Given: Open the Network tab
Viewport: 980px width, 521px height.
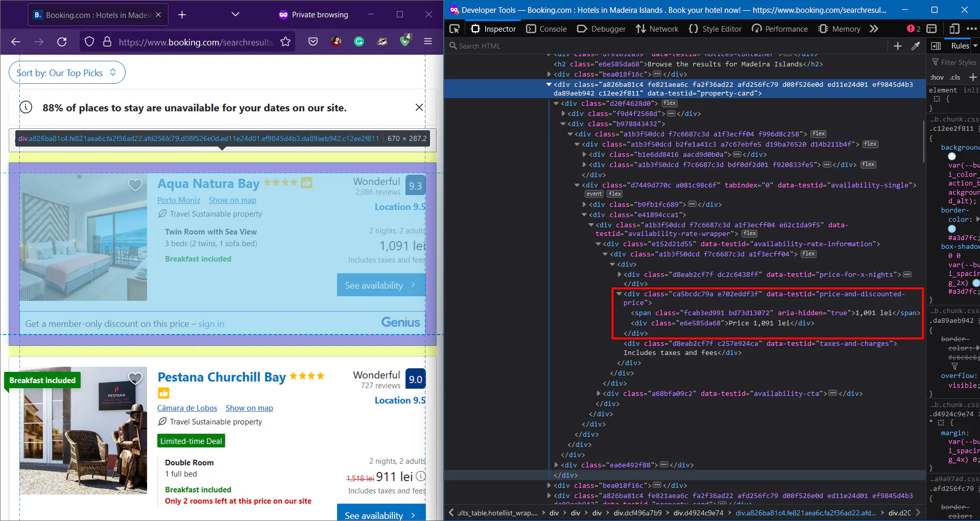Looking at the screenshot, I should (x=657, y=29).
